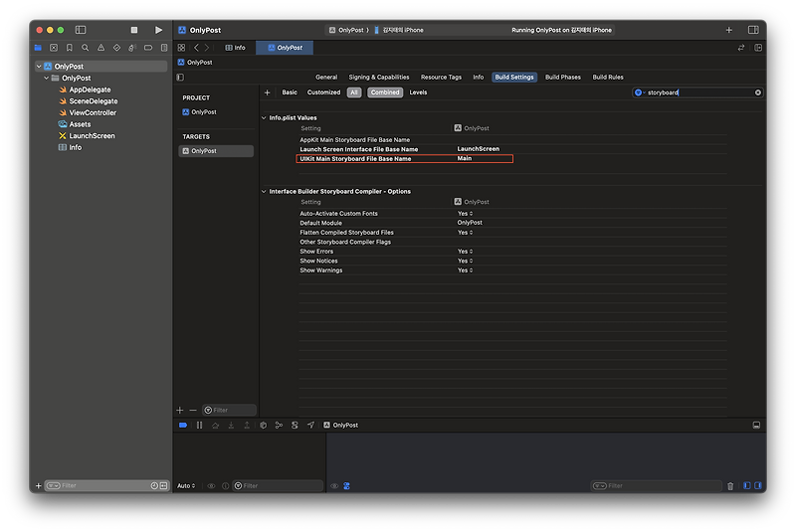Viewport: 796px width, 532px height.
Task: Collapse the Info.plist Values section
Action: click(263, 117)
